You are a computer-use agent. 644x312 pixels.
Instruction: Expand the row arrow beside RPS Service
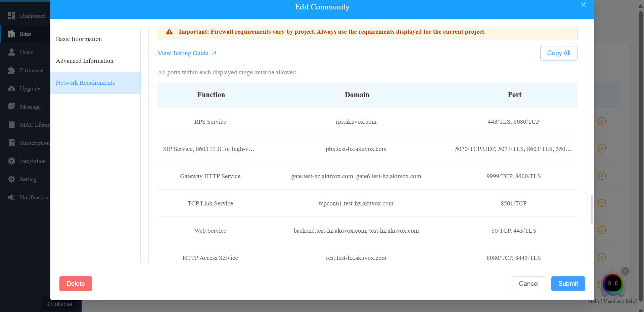click(602, 121)
